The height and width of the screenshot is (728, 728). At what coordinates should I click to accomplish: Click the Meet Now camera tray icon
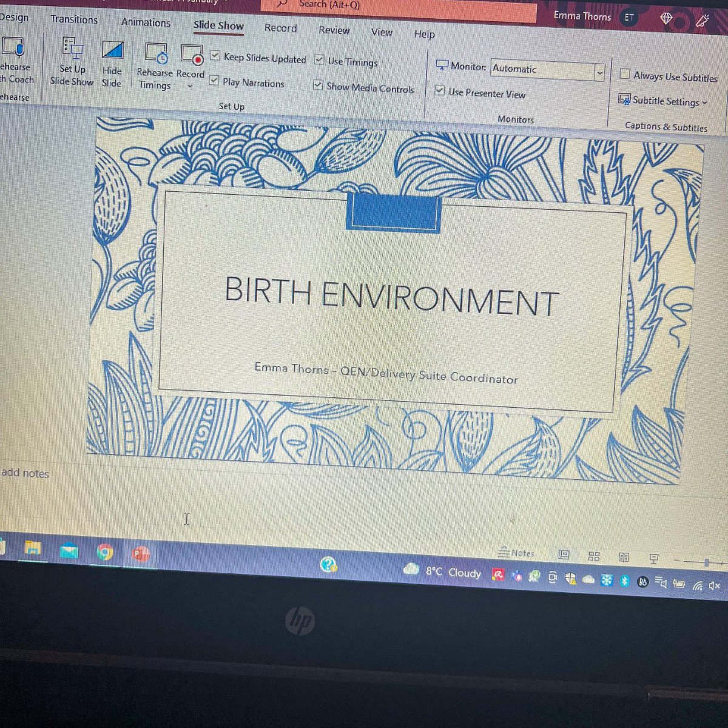(553, 578)
